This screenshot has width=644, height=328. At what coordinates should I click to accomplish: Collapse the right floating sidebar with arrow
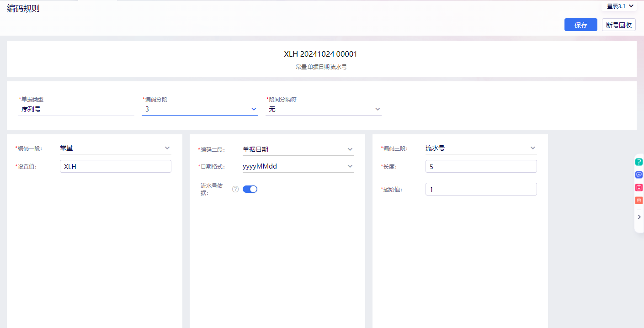[639, 217]
